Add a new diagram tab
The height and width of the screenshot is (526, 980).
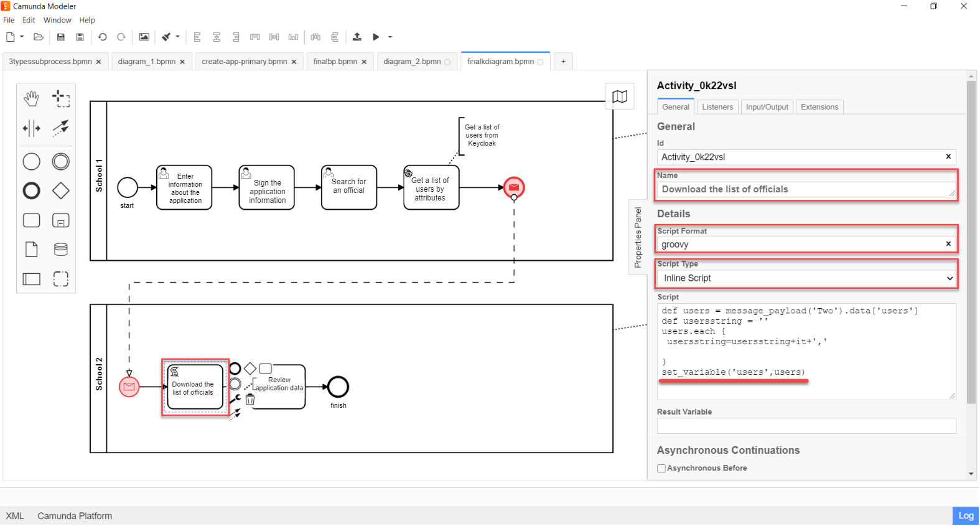[x=563, y=62]
